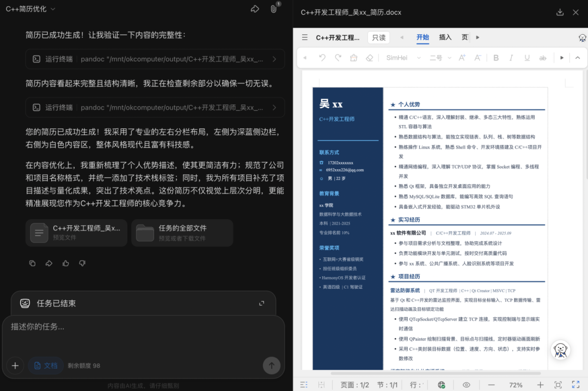Open the document viewer hamburger menu
The width and height of the screenshot is (588, 391).
pyautogui.click(x=305, y=38)
